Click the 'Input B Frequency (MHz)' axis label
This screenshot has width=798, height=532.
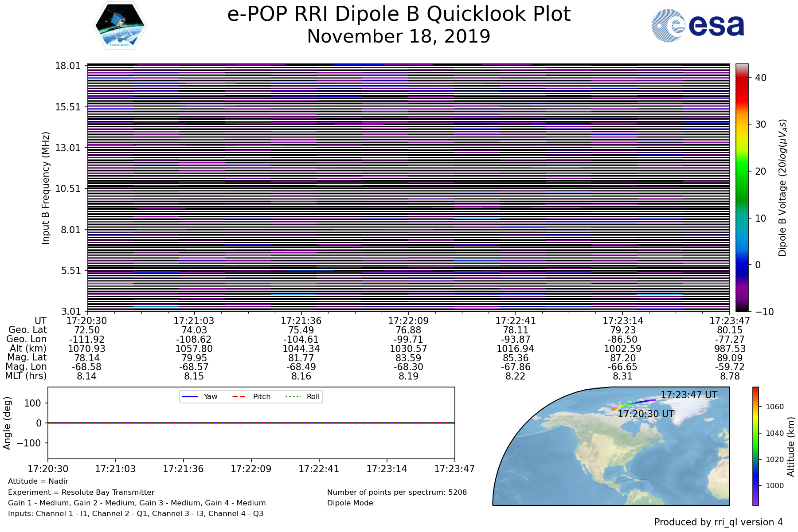click(x=46, y=188)
